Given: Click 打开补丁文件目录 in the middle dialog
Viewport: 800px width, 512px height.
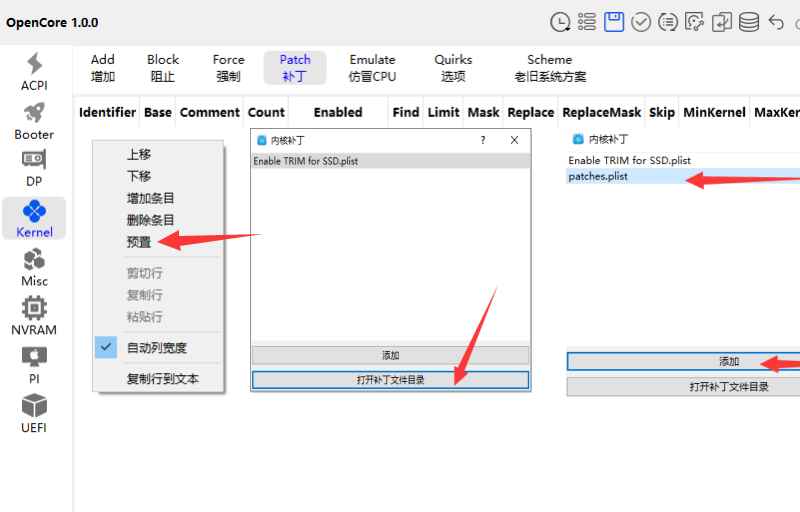Looking at the screenshot, I should (390, 380).
